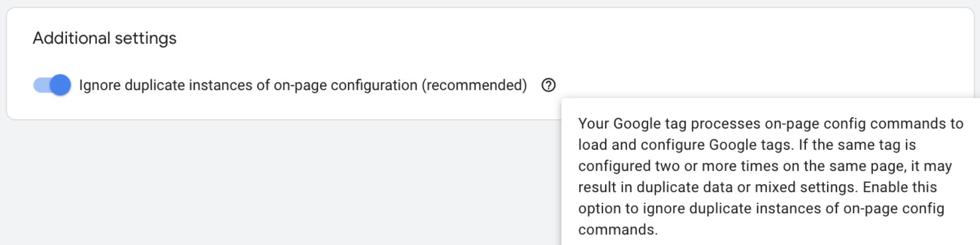Click "option to ignore duplicate instances" tooltip line

click(x=708, y=209)
